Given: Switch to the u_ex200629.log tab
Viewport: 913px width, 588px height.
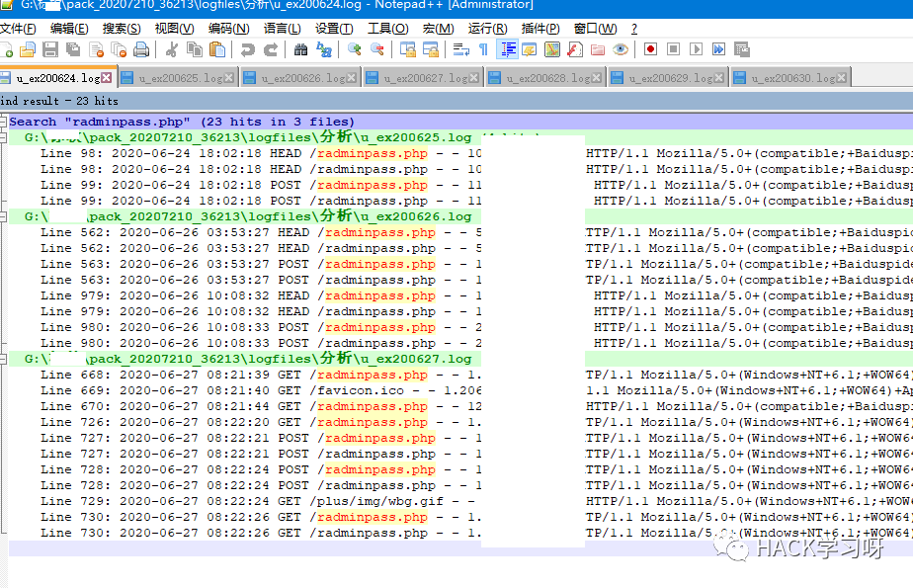Looking at the screenshot, I should 668,78.
